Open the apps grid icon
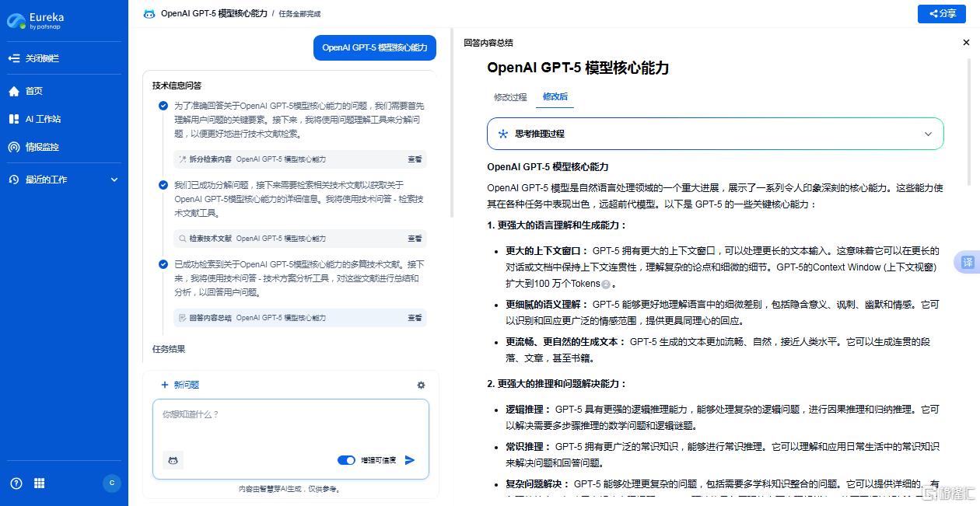The width and height of the screenshot is (980, 506). click(40, 483)
